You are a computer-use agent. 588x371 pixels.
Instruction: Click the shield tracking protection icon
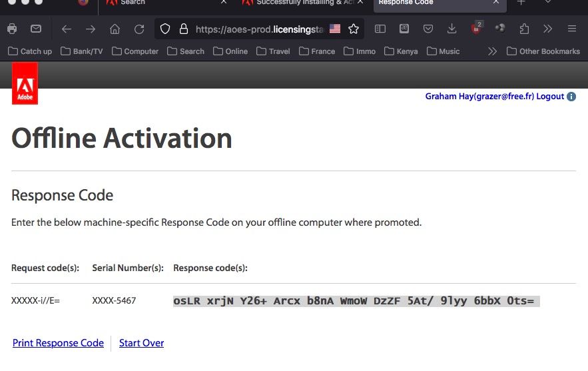click(165, 29)
